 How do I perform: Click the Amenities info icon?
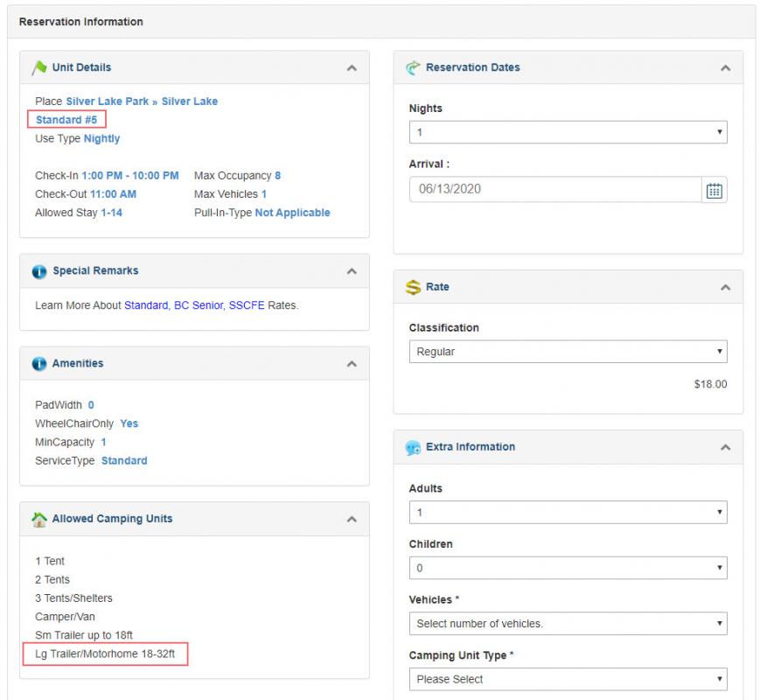39,364
